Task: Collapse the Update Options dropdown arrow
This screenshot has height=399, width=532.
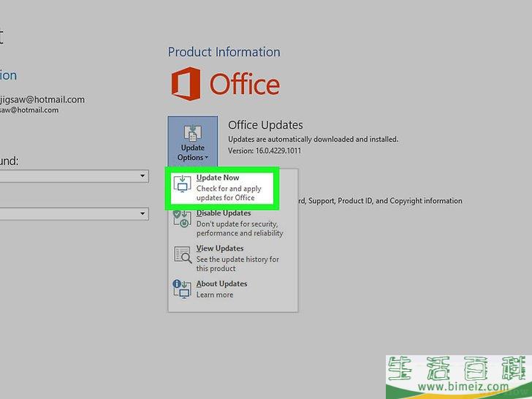Action: click(207, 158)
